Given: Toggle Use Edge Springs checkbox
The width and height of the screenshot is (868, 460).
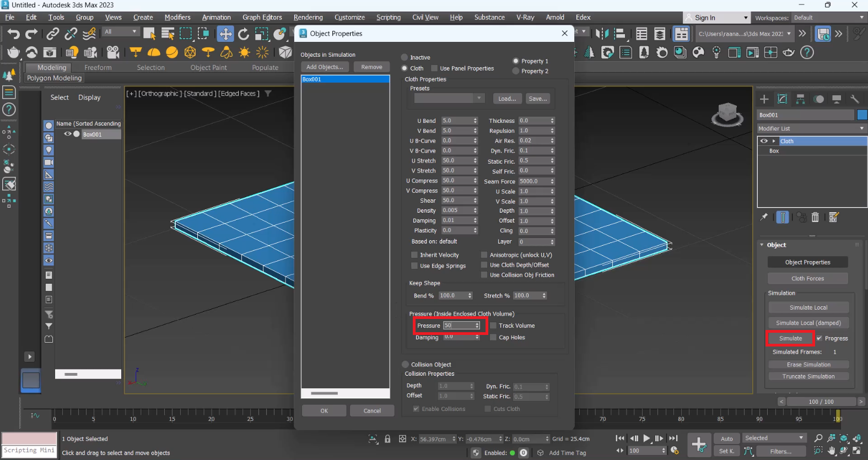Looking at the screenshot, I should 414,266.
